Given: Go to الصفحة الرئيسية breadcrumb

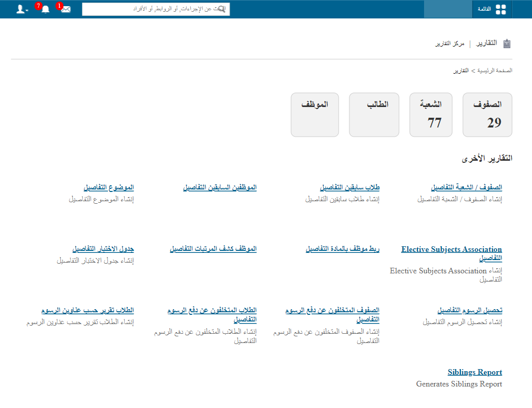Looking at the screenshot, I should pos(495,71).
